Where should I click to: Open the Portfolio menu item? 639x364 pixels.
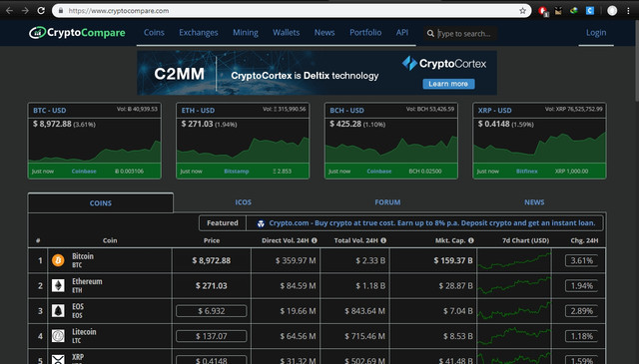365,33
